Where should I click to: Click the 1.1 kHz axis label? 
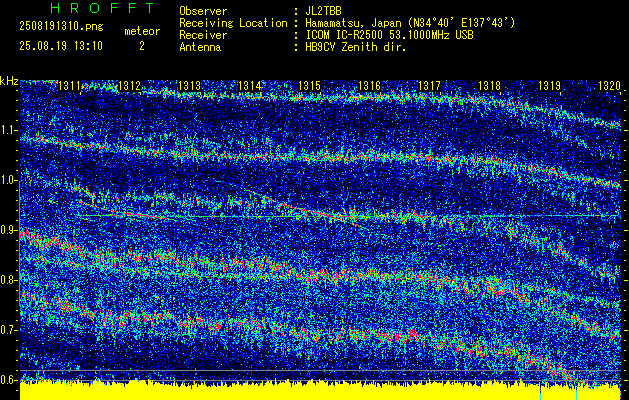tap(9, 130)
